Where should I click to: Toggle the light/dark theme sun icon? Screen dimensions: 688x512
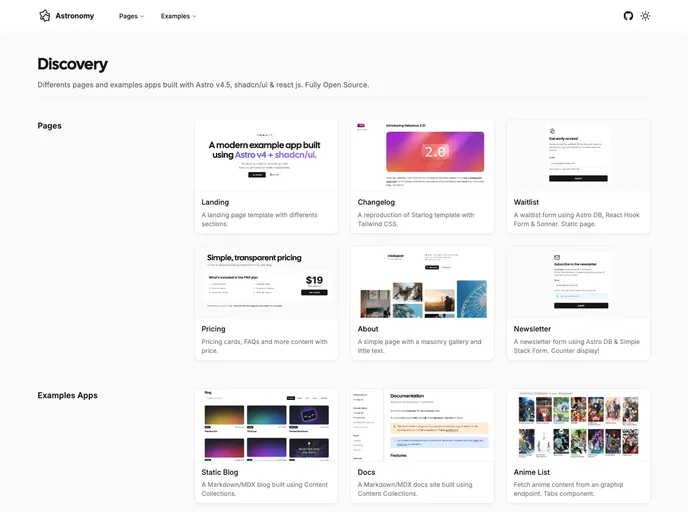(x=646, y=16)
